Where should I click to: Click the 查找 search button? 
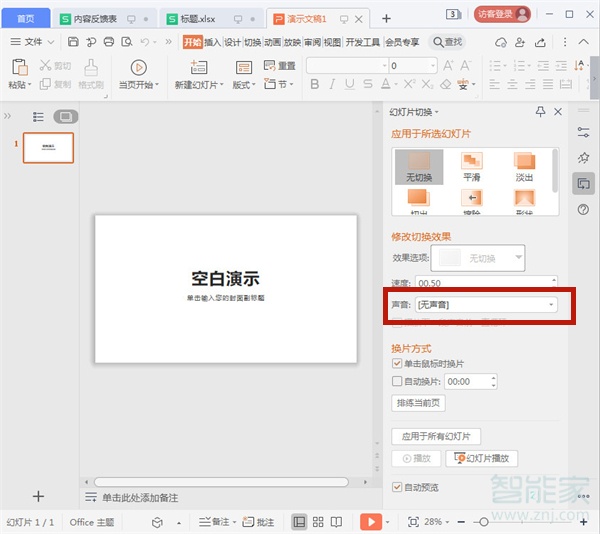click(447, 42)
